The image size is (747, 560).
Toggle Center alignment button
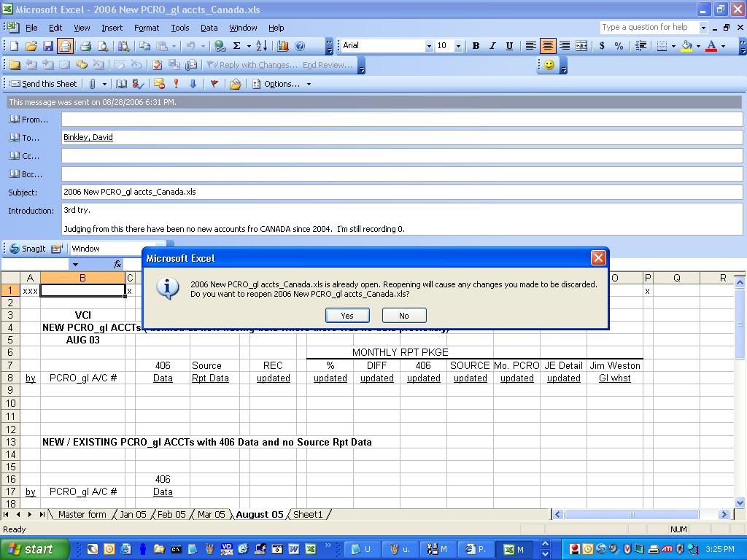[x=547, y=46]
